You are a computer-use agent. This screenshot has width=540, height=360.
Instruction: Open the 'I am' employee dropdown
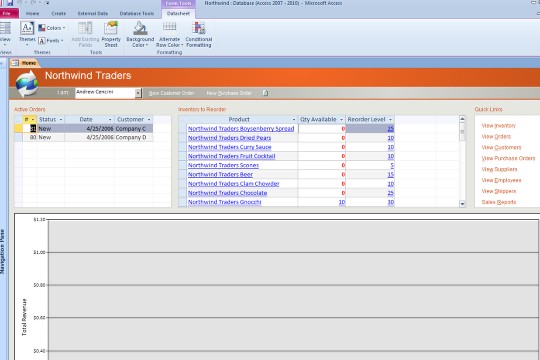pyautogui.click(x=138, y=93)
